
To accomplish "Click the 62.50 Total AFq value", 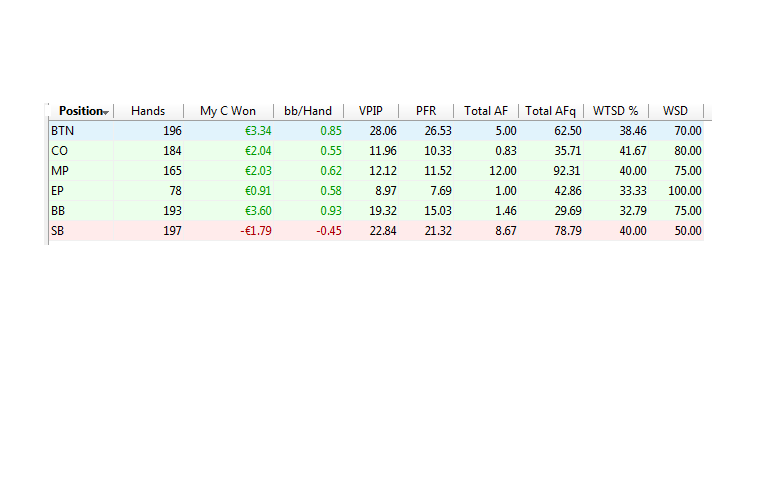I will tap(568, 131).
